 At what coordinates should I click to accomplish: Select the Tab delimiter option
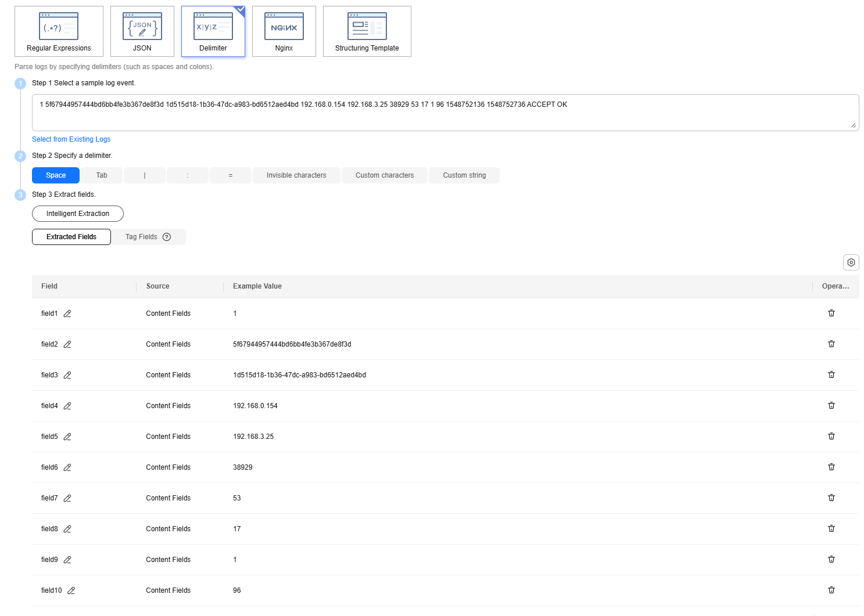tap(102, 175)
